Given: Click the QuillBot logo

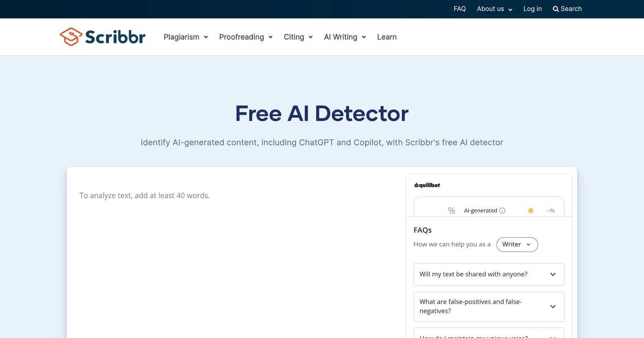Looking at the screenshot, I should (427, 185).
